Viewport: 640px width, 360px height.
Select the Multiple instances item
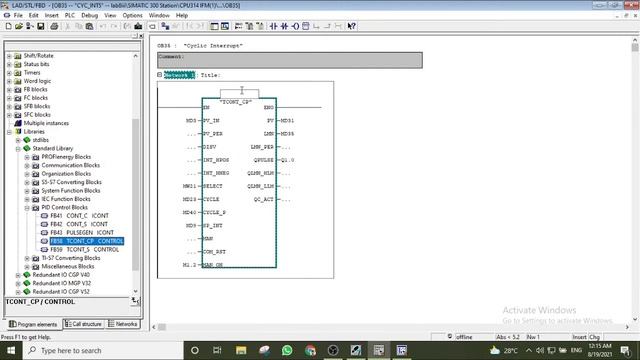coord(46,123)
